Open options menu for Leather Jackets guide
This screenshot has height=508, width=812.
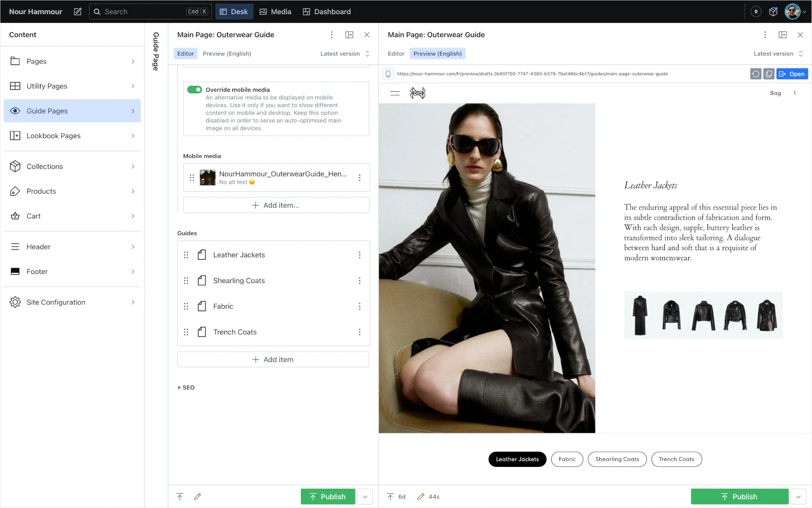tap(359, 255)
